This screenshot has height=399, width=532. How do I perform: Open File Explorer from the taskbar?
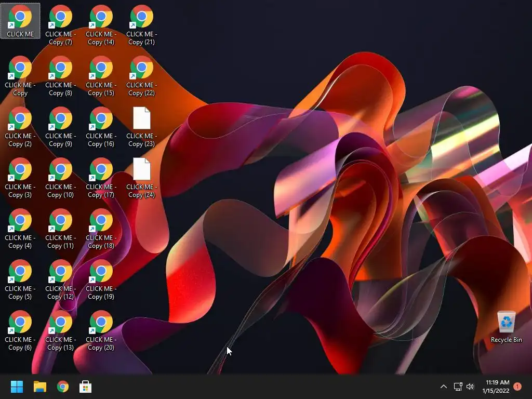(39, 387)
